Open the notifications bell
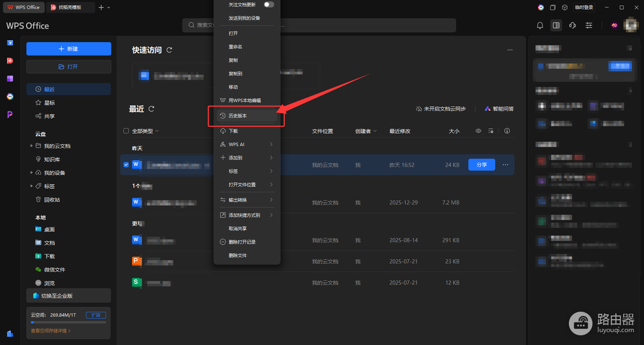The width and height of the screenshot is (644, 345). tap(540, 25)
